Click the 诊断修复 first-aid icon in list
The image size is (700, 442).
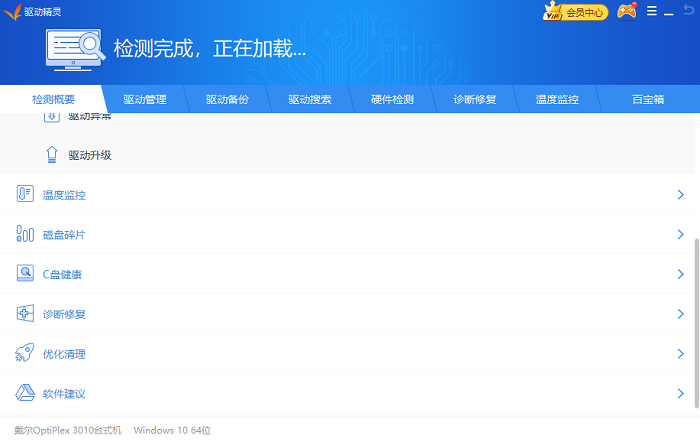25,314
